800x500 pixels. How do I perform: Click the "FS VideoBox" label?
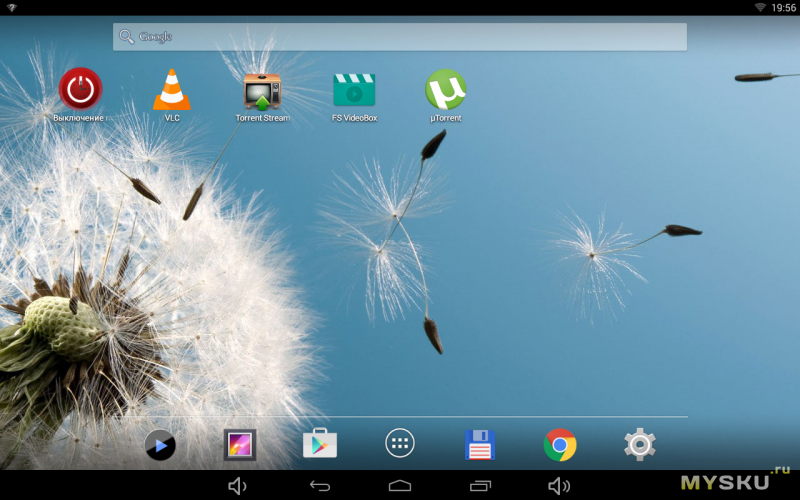[x=354, y=118]
